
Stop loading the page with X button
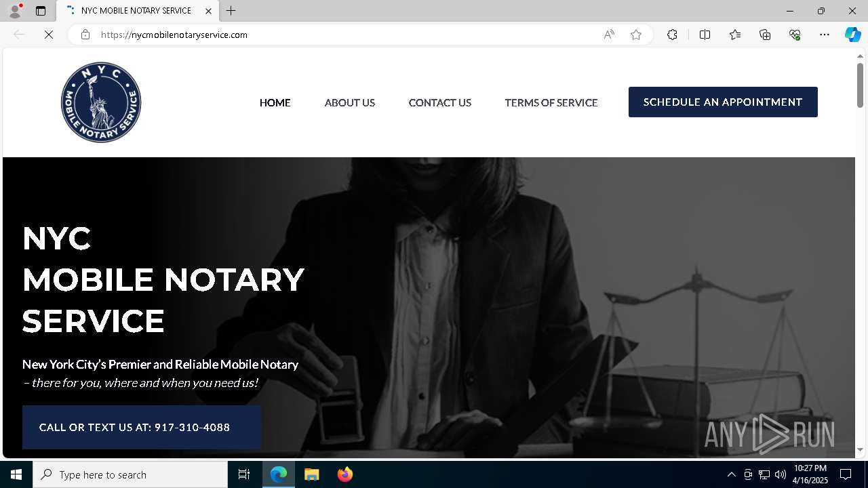point(49,35)
